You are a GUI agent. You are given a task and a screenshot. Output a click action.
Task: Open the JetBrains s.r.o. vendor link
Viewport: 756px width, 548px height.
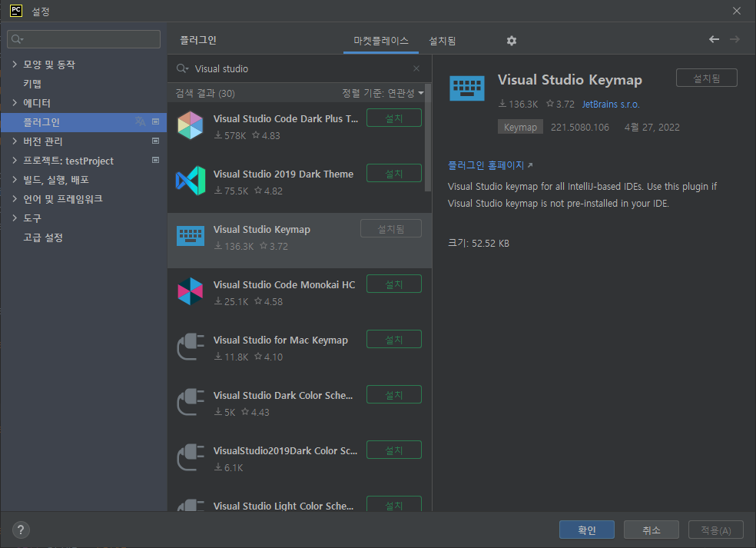tap(610, 105)
